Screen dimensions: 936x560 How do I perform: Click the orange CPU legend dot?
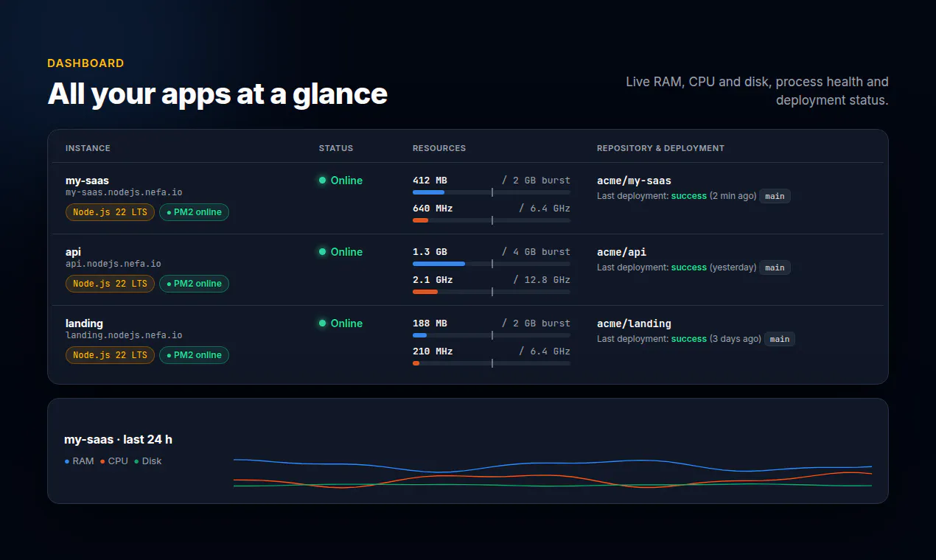point(102,461)
